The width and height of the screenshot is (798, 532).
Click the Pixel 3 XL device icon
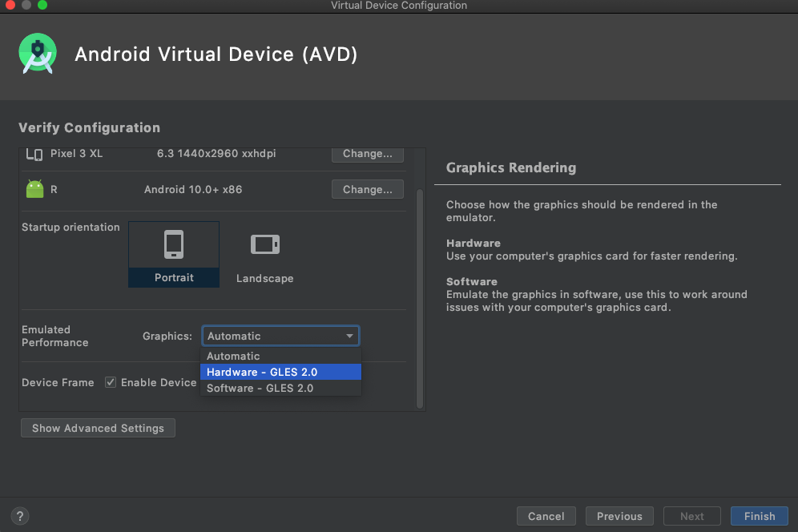pyautogui.click(x=34, y=155)
